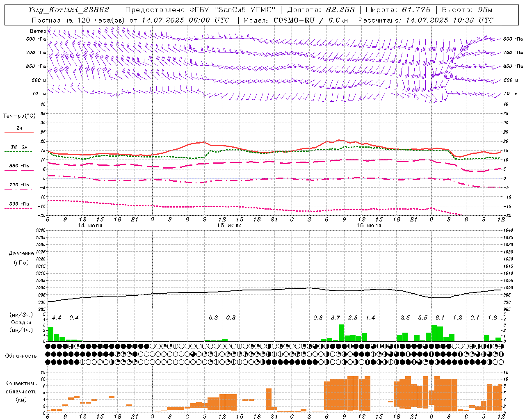
Task: Click the 1.8 precipitation value
Action: (492, 317)
